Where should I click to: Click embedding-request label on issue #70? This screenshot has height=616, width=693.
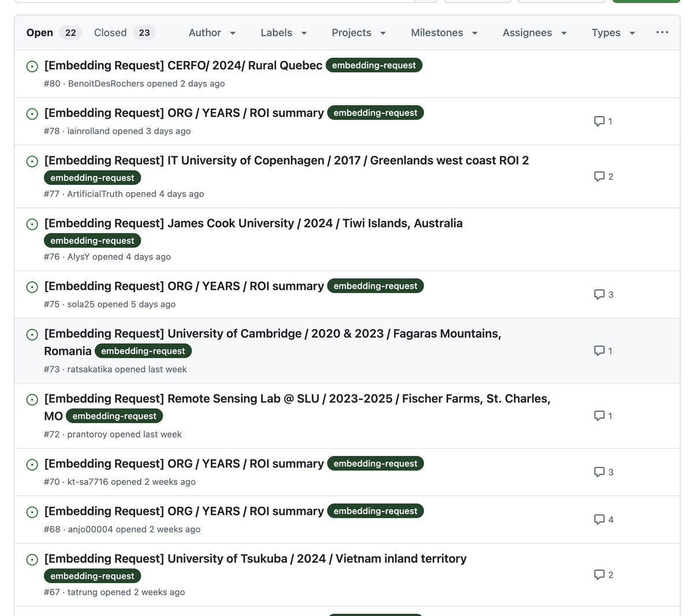pyautogui.click(x=375, y=464)
